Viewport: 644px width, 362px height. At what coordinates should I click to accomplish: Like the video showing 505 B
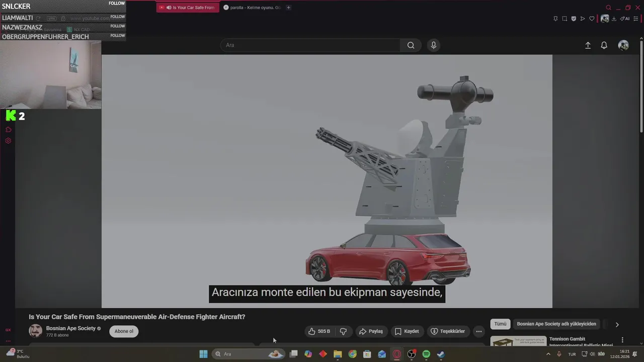[x=319, y=331]
